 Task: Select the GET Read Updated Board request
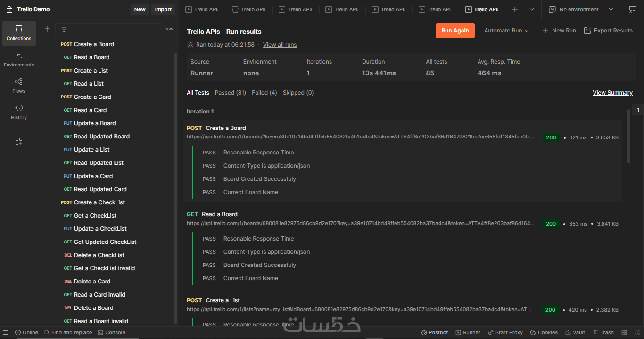[x=97, y=137]
